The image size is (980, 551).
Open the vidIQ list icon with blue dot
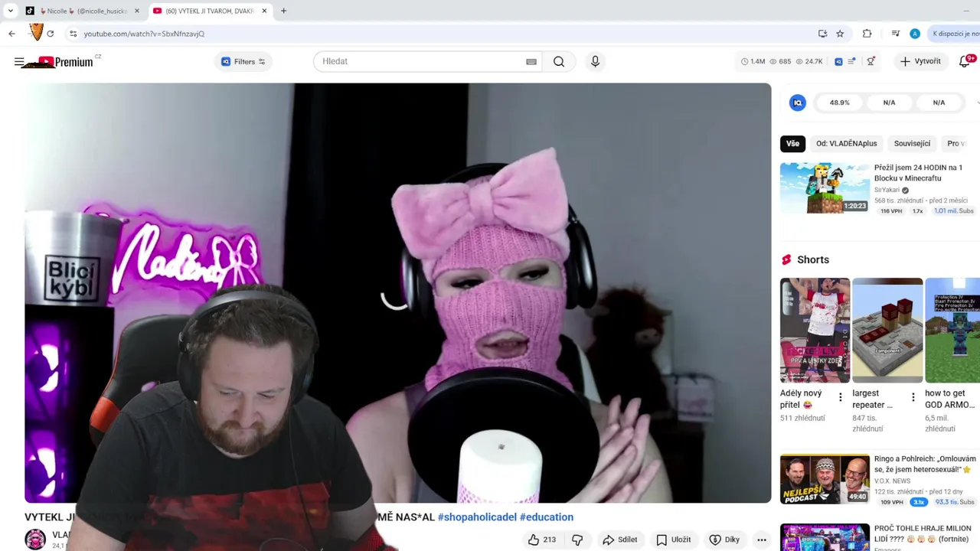tap(852, 61)
